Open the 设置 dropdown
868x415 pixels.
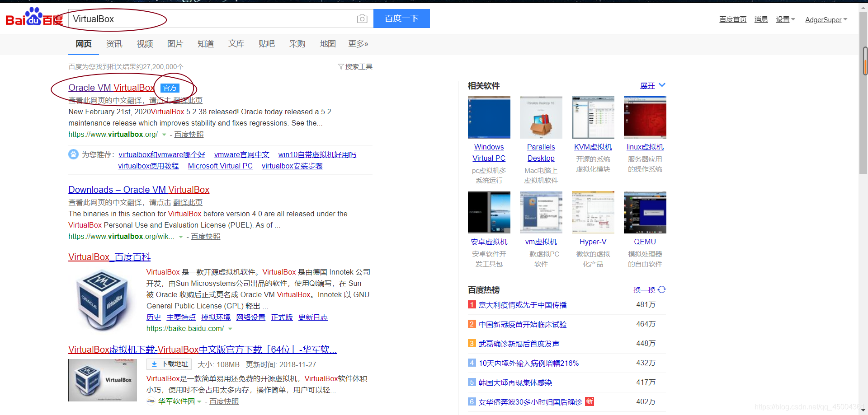pos(785,19)
